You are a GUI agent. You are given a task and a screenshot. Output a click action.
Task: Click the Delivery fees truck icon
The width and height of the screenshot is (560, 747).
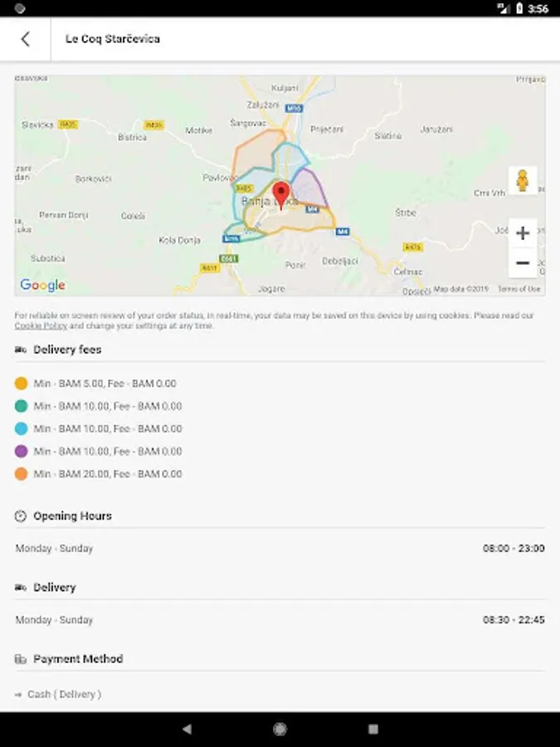21,350
